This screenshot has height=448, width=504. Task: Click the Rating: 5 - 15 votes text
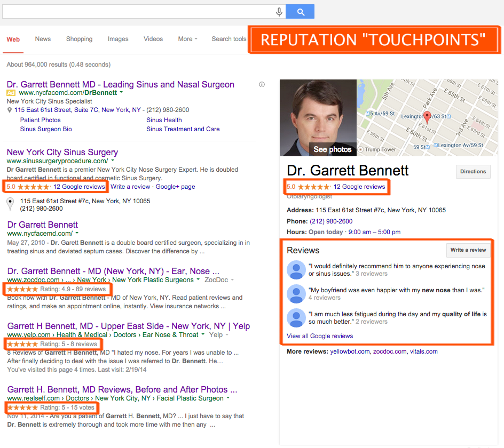coord(67,407)
